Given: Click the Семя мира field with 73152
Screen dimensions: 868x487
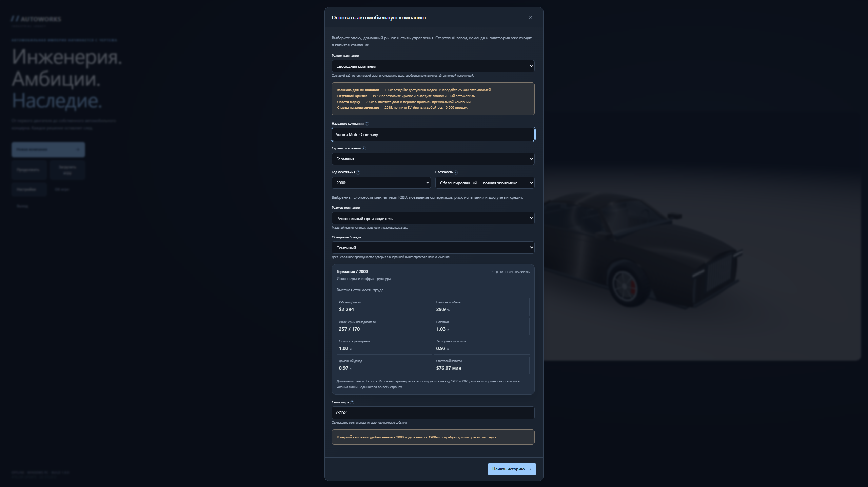Looking at the screenshot, I should 433,413.
